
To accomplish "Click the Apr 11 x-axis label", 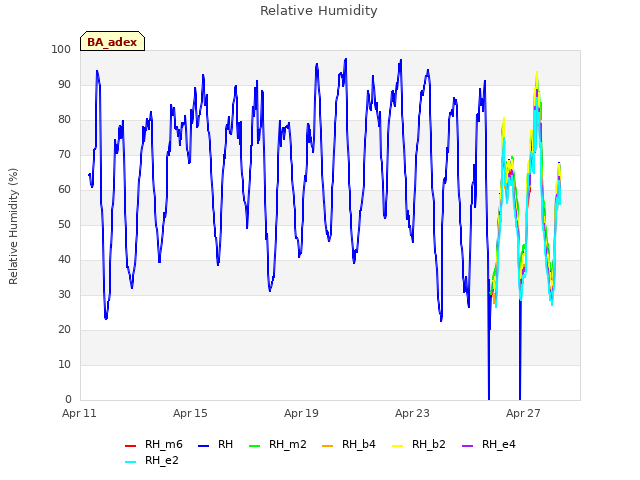I will pyautogui.click(x=79, y=413).
